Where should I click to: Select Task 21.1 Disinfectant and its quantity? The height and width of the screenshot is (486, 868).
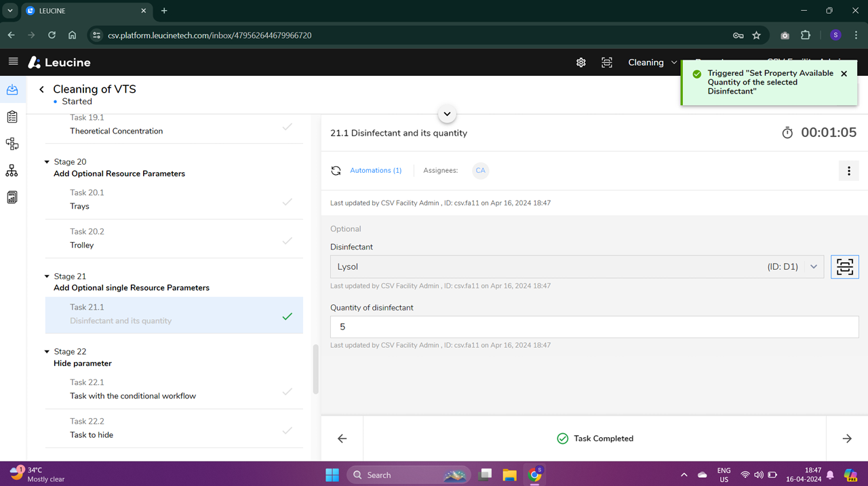click(174, 315)
